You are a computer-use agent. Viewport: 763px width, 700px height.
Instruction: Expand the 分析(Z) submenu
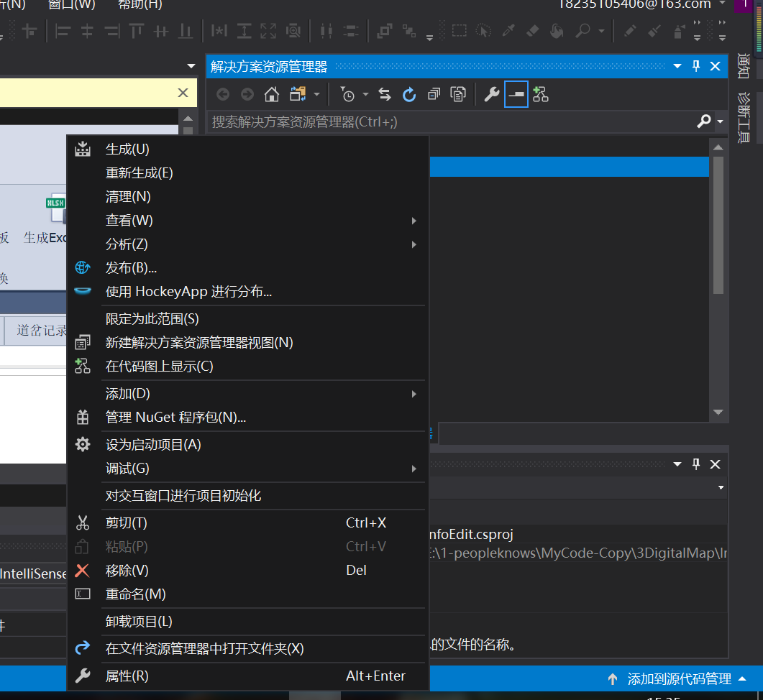pos(248,244)
